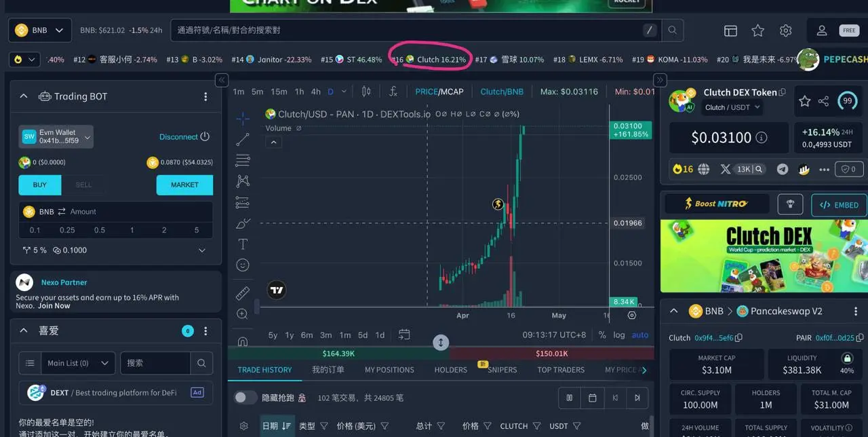This screenshot has height=437, width=868.
Task: Toggle BNB / Amount input swap
Action: coord(62,212)
